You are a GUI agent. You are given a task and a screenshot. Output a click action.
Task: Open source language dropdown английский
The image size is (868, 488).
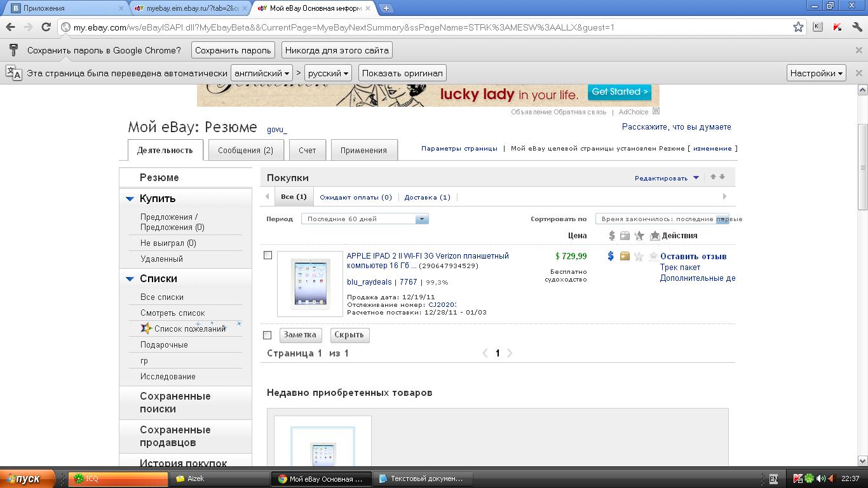tap(262, 73)
